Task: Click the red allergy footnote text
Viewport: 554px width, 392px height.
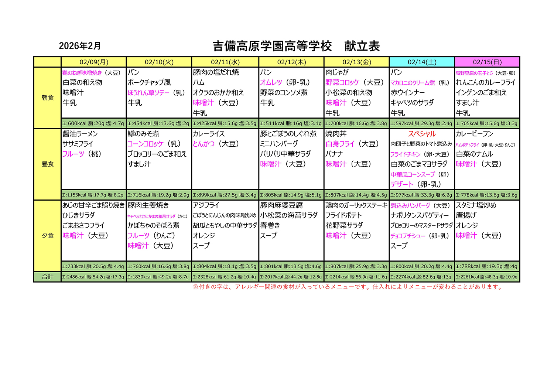Action: coord(347,287)
